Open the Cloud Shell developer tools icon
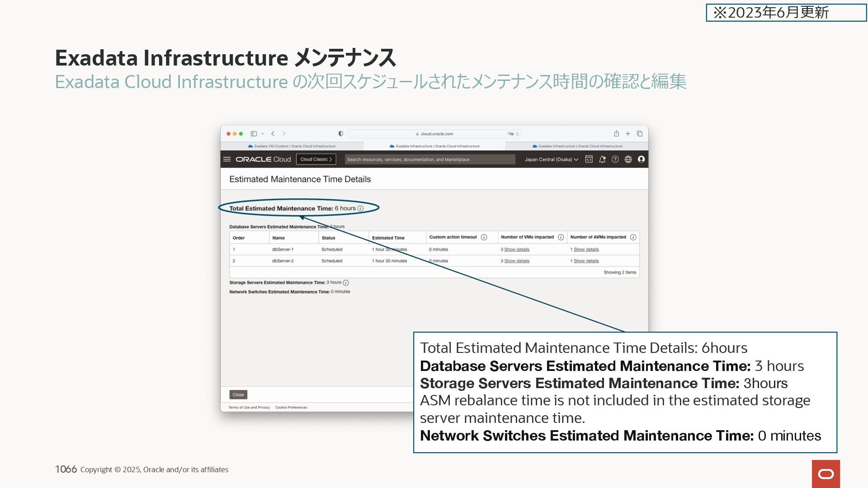Image resolution: width=868 pixels, height=488 pixels. 589,160
